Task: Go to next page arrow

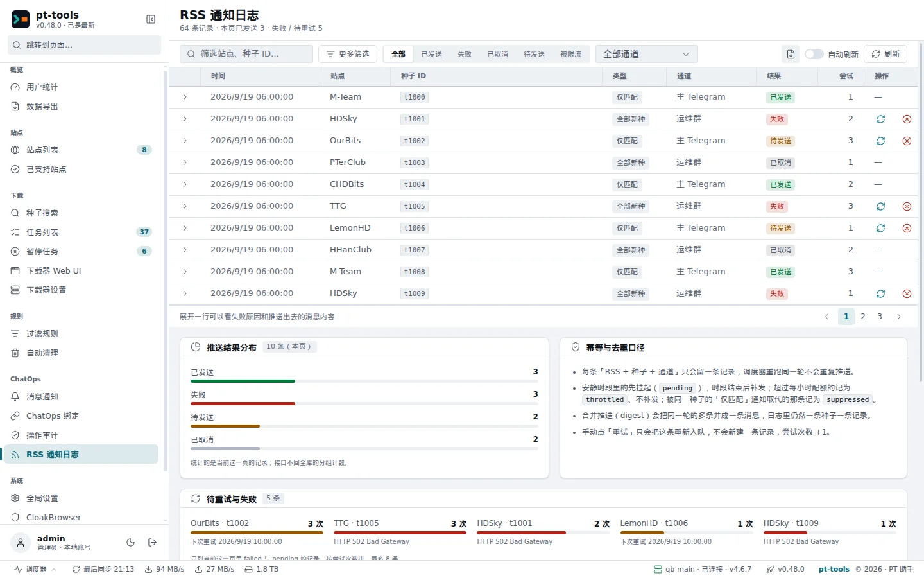Action: tap(899, 317)
